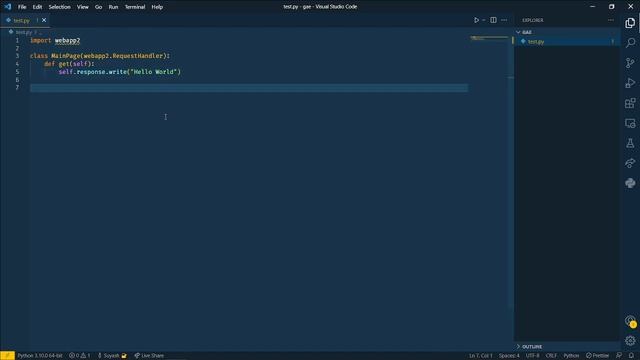This screenshot has height=360, width=640.
Task: Split the editor to the right
Action: [493, 20]
